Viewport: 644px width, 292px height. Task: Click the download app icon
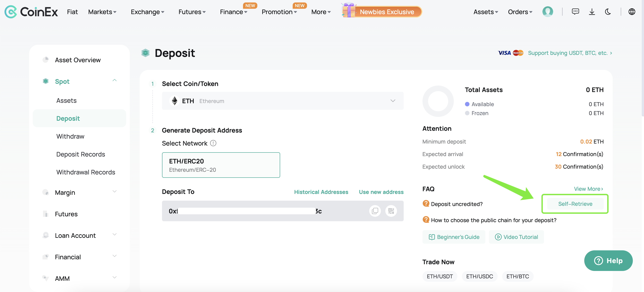pyautogui.click(x=592, y=11)
